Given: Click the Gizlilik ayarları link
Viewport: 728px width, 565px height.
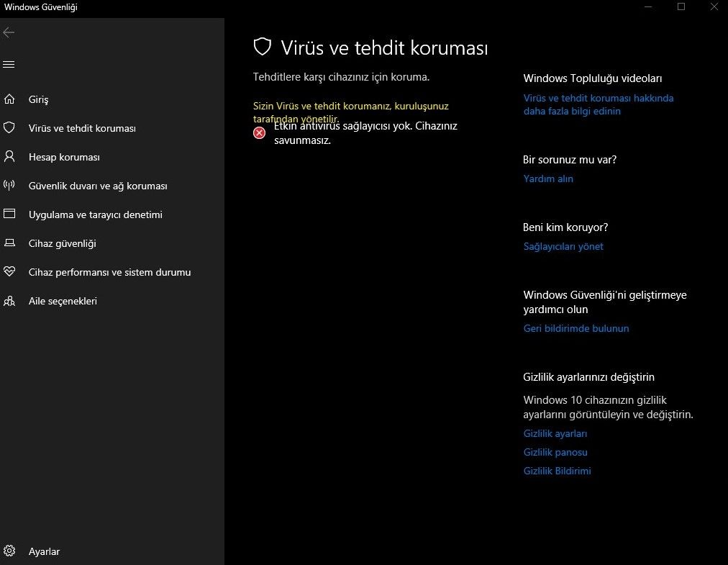Looking at the screenshot, I should pyautogui.click(x=555, y=433).
